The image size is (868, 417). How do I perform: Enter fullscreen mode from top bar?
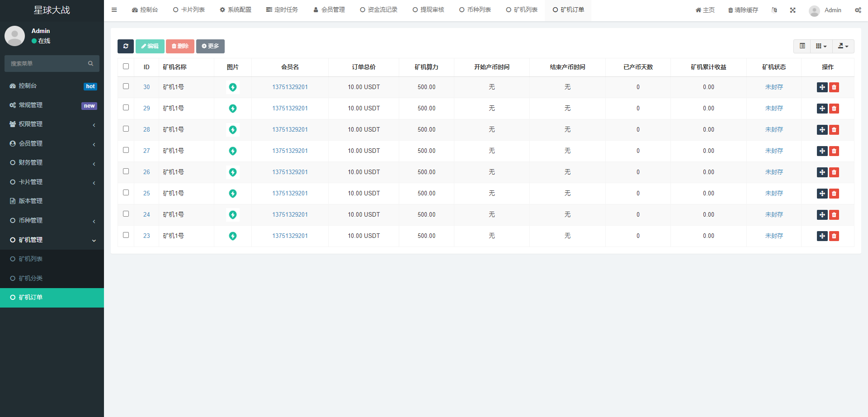click(x=793, y=9)
